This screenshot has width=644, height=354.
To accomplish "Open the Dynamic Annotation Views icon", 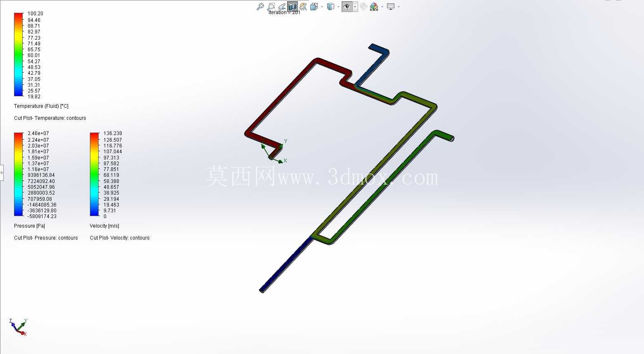I will point(303,7).
